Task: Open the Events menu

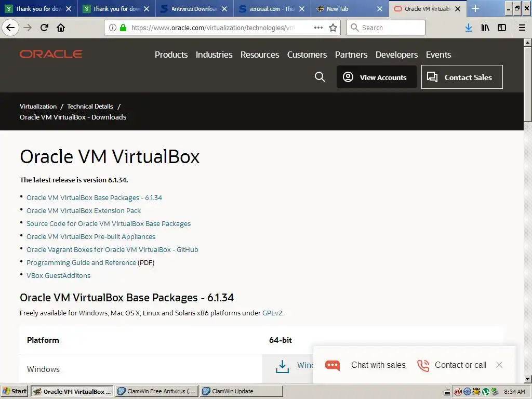Action: click(438, 55)
